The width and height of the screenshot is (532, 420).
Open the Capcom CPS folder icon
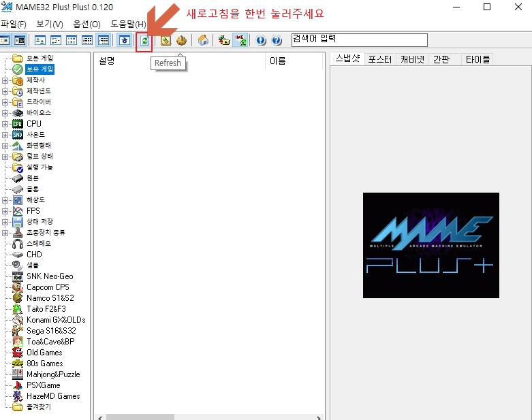[x=18, y=287]
